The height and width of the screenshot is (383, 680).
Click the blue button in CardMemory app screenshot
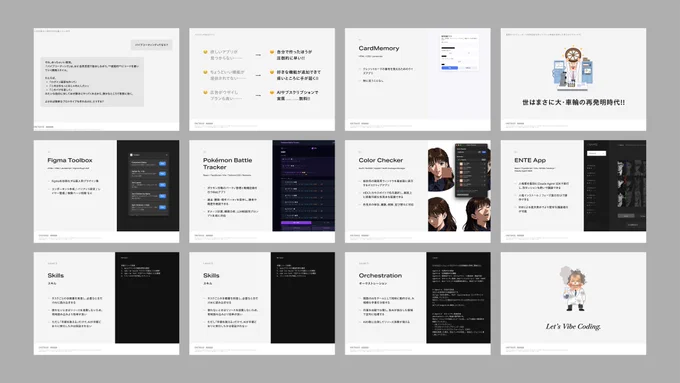(x=449, y=68)
